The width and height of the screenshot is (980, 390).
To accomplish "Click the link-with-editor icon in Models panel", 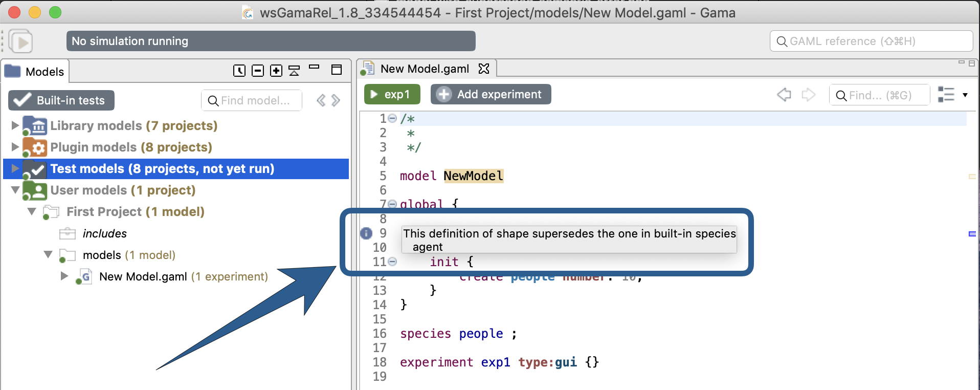I will point(294,71).
